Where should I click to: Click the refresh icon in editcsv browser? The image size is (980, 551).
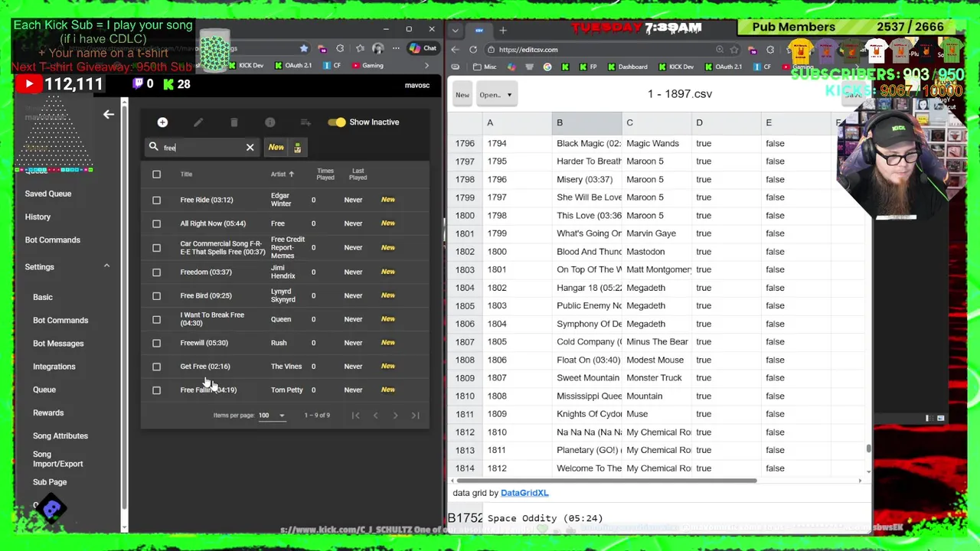coord(473,50)
